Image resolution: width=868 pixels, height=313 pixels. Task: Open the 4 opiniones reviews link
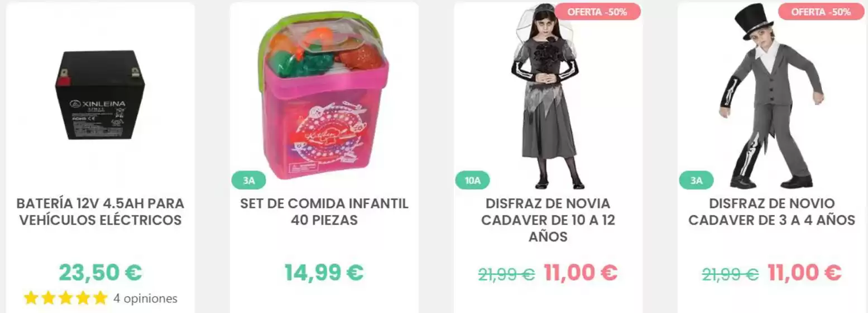pos(145,298)
